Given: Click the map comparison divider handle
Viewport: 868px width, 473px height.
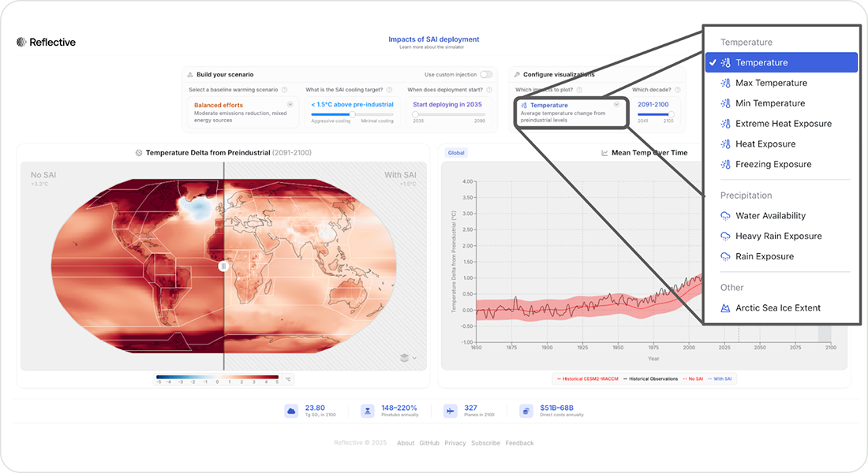Looking at the screenshot, I should (x=223, y=266).
